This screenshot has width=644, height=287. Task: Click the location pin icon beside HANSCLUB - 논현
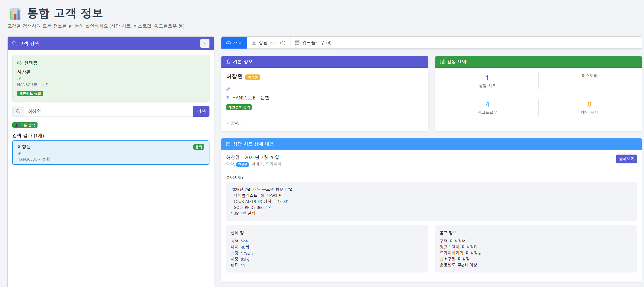click(228, 98)
